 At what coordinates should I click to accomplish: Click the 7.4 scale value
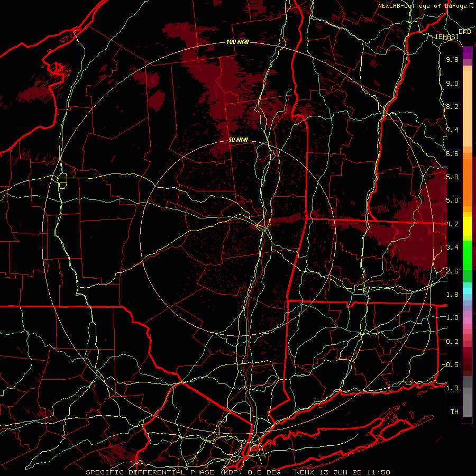click(452, 130)
